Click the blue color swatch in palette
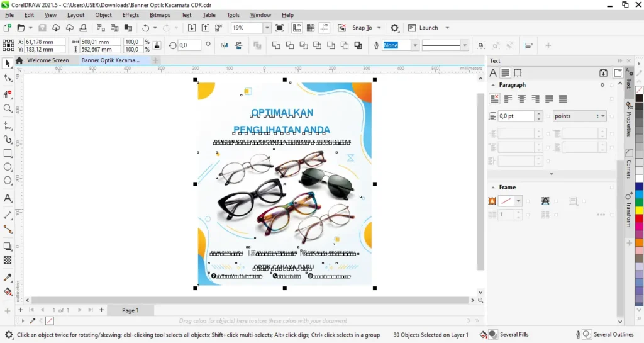This screenshot has width=644, height=343. (x=639, y=186)
